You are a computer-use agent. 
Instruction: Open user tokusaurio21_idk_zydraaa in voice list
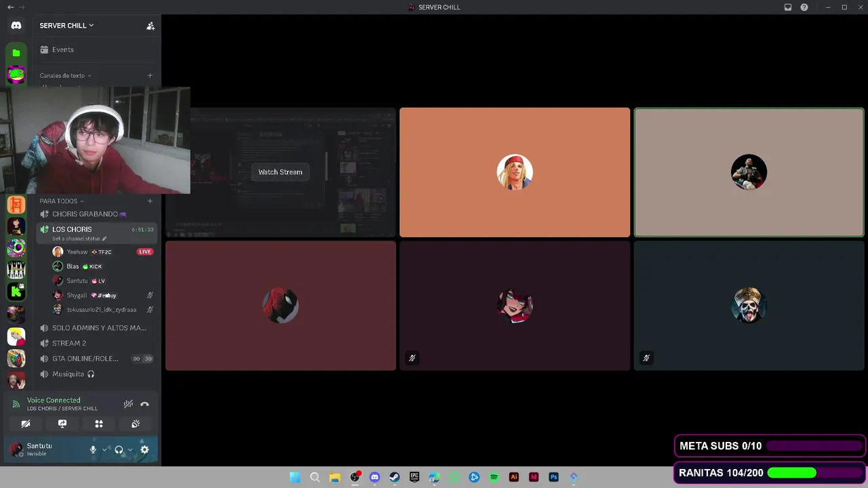coord(102,310)
